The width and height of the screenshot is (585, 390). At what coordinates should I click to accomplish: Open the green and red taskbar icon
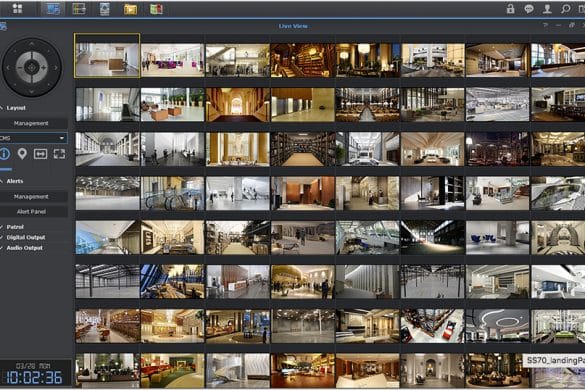pyautogui.click(x=156, y=9)
